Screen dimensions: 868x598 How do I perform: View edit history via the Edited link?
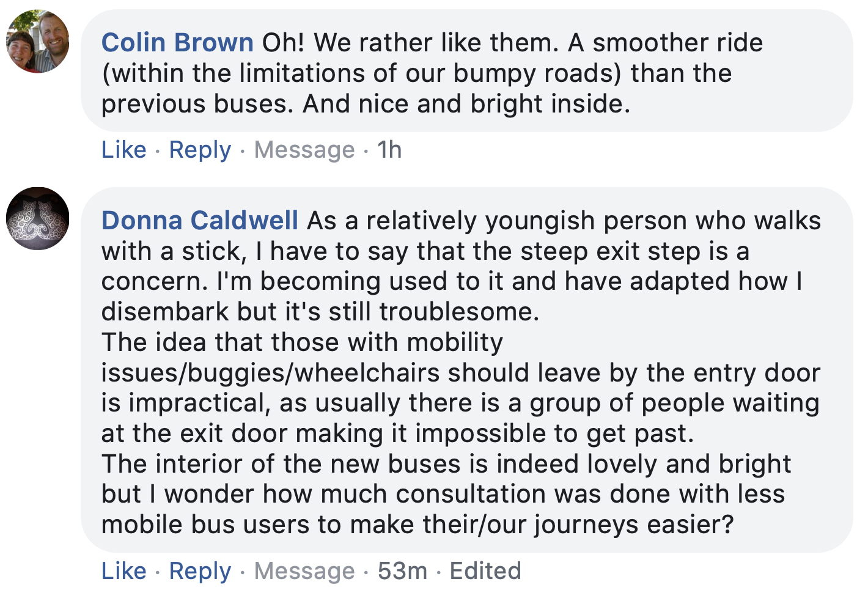485,571
